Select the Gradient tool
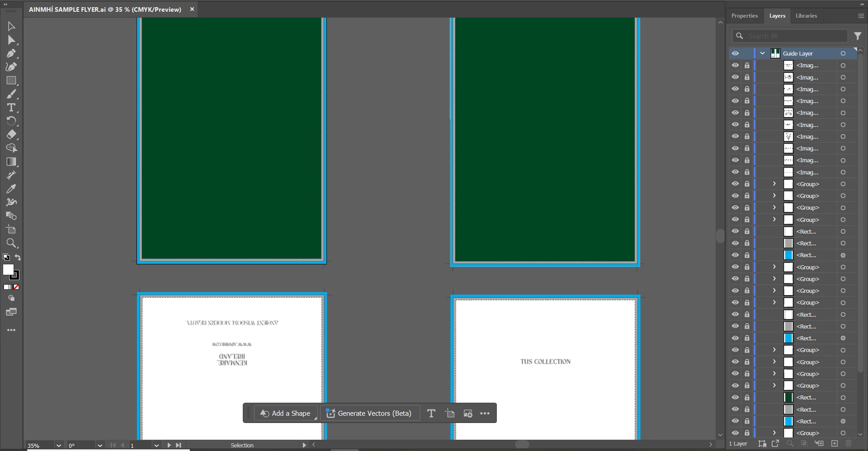This screenshot has height=451, width=868. click(11, 162)
